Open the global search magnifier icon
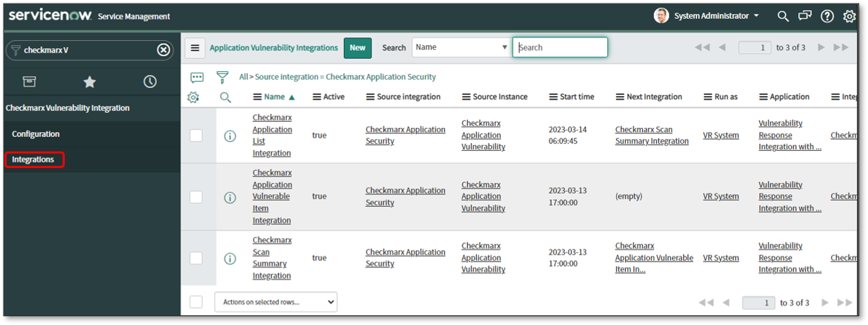 pos(783,16)
